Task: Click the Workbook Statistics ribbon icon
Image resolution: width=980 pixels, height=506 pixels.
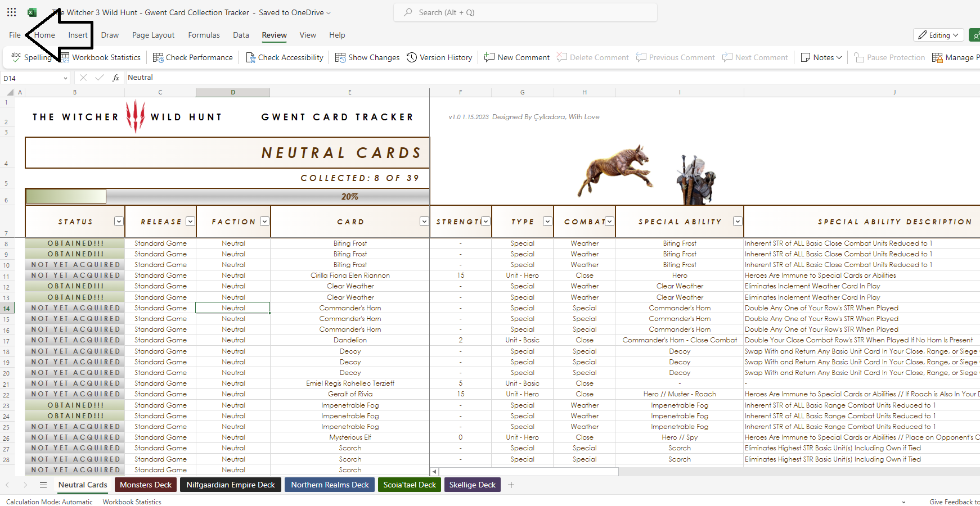Action: point(65,57)
